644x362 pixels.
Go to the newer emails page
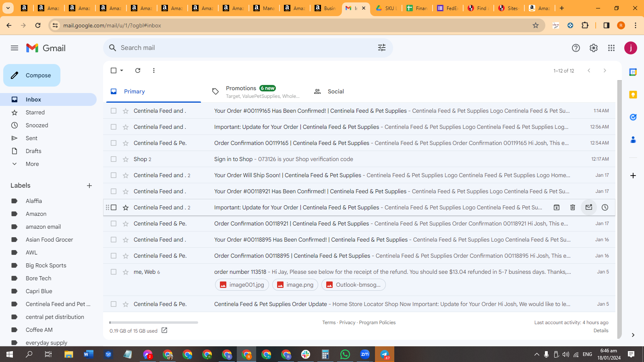(589, 70)
